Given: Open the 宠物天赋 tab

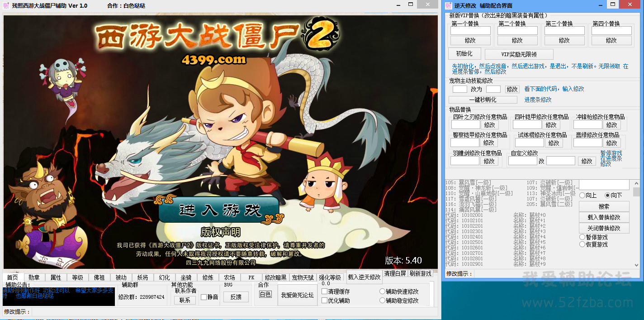Looking at the screenshot, I should coord(303,277).
